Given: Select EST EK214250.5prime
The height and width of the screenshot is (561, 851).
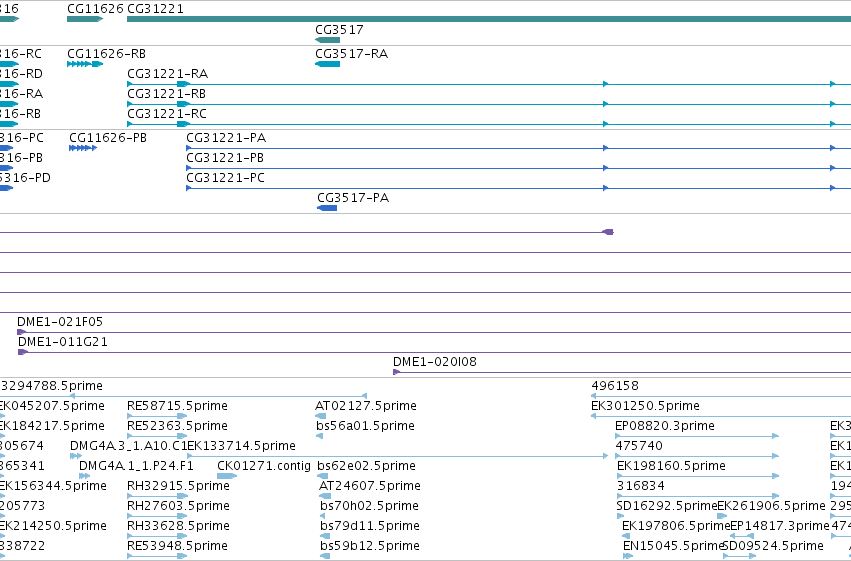Looking at the screenshot, I should click(53, 526).
